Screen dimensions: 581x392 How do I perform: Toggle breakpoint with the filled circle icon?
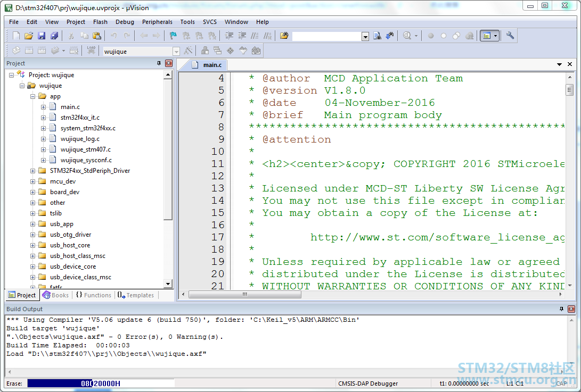click(x=431, y=36)
